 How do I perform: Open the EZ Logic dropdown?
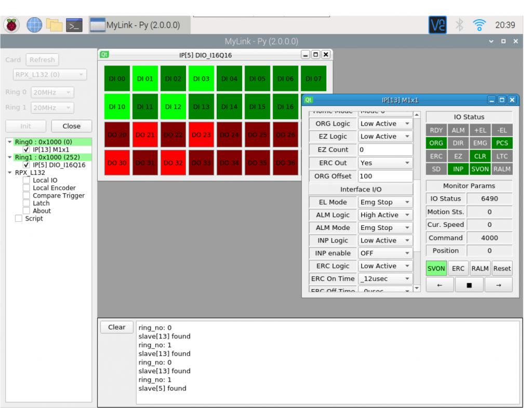[385, 136]
